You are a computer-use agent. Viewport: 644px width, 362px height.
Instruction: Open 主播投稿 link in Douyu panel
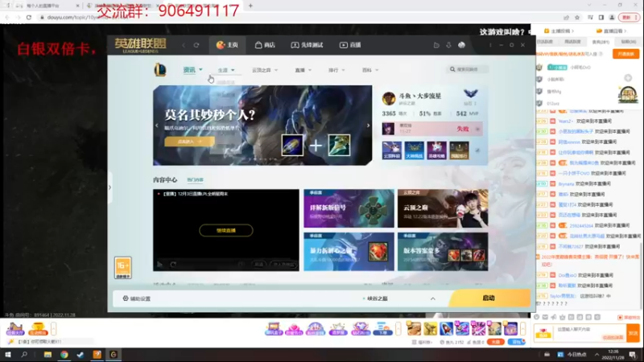pyautogui.click(x=559, y=31)
